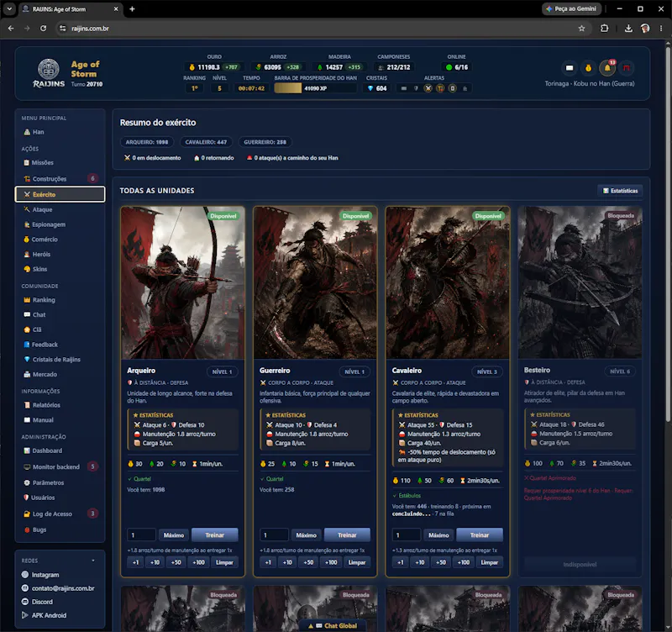Collapse the Redes section arrow
Screen dimensions: 672x632
(x=93, y=561)
